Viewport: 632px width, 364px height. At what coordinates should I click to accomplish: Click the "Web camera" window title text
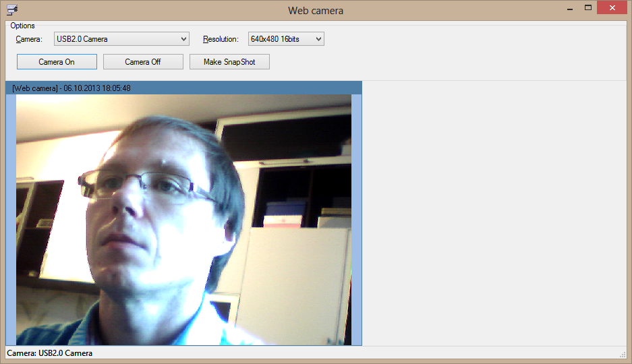click(x=316, y=10)
